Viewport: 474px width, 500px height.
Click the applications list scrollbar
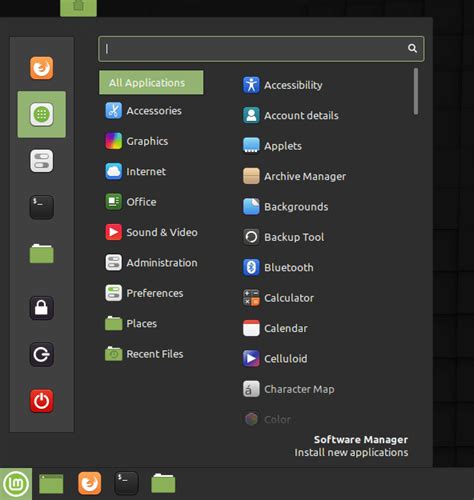pos(416,91)
